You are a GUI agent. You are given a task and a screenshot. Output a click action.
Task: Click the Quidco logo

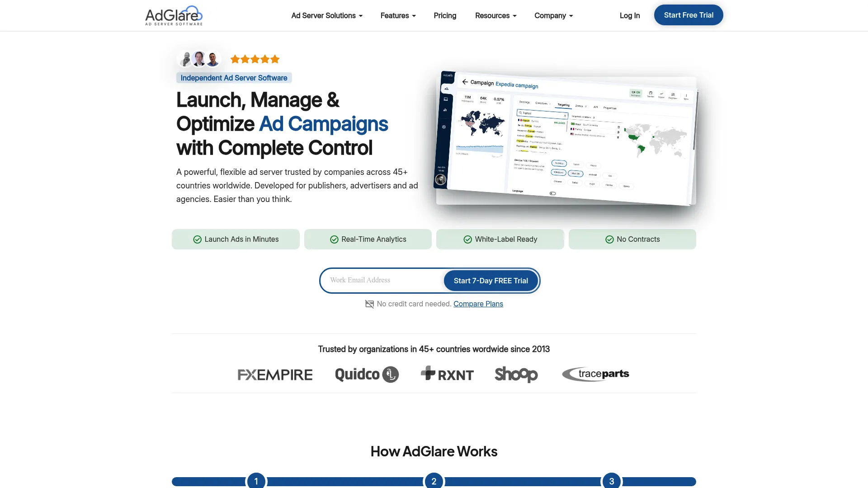(x=367, y=374)
